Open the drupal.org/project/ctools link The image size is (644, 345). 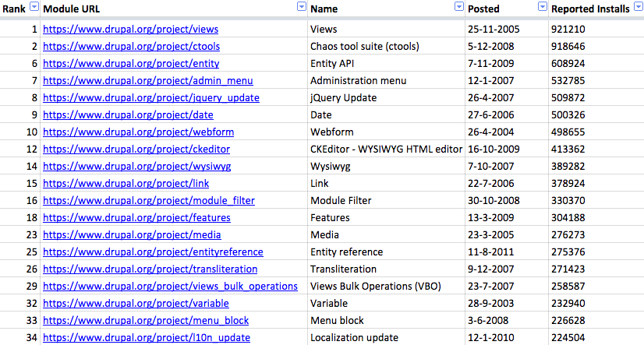pos(132,47)
